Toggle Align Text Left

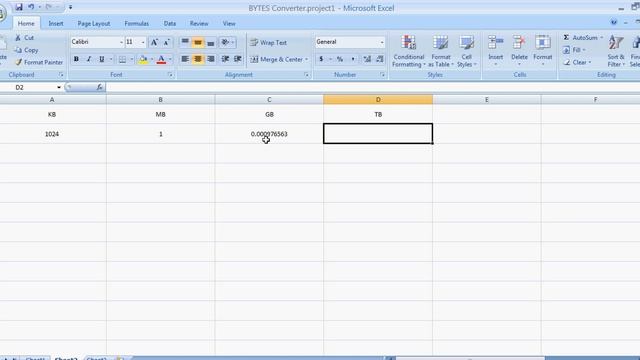185,60
